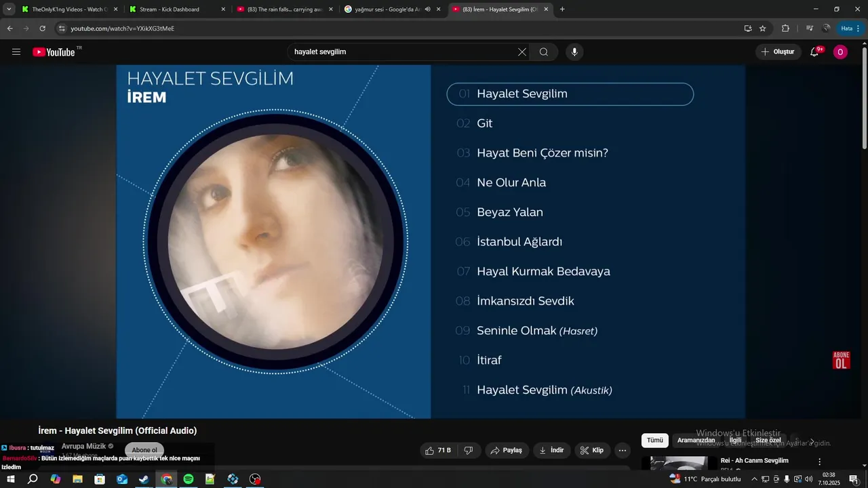Open more actions three-dot menu
The width and height of the screenshot is (868, 488).
pos(623,450)
